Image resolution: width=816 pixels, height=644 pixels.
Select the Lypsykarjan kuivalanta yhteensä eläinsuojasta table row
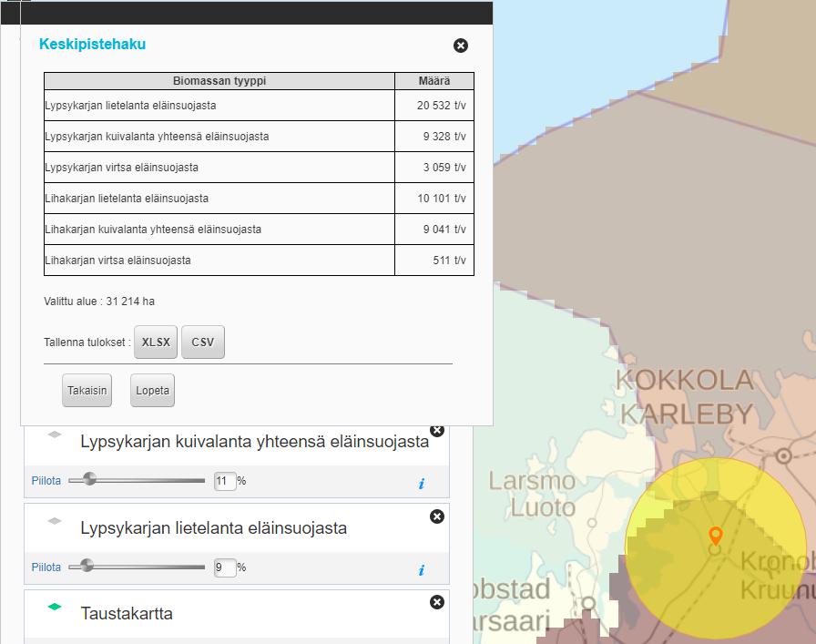point(260,137)
